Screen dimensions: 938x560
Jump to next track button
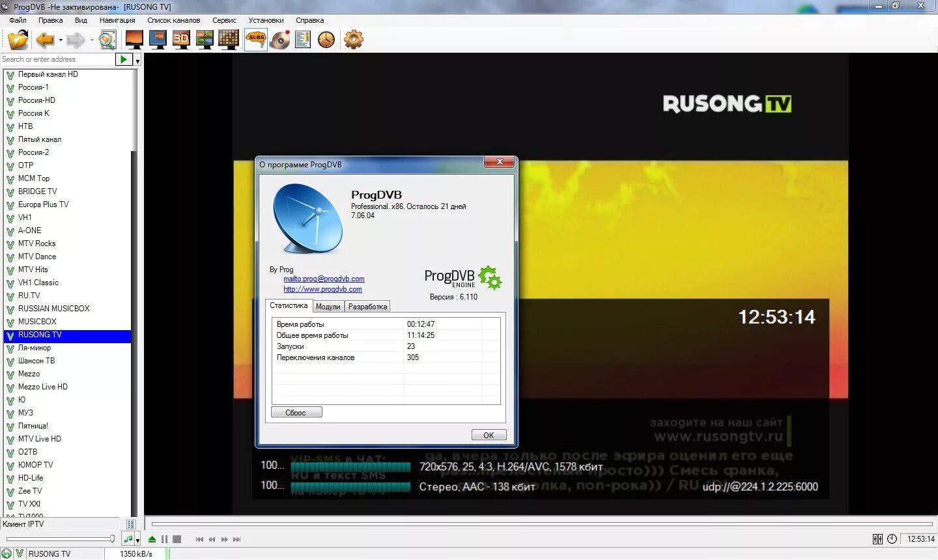(237, 539)
